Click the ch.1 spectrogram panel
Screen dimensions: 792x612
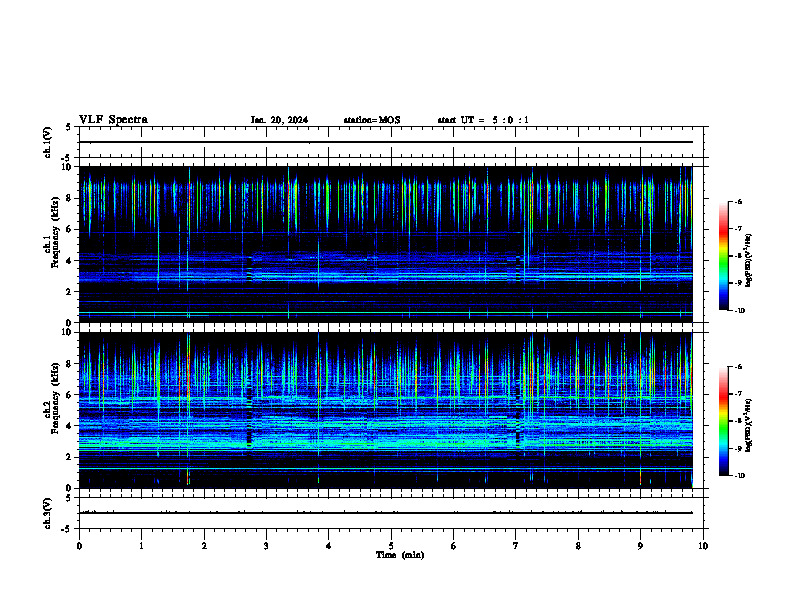386,244
